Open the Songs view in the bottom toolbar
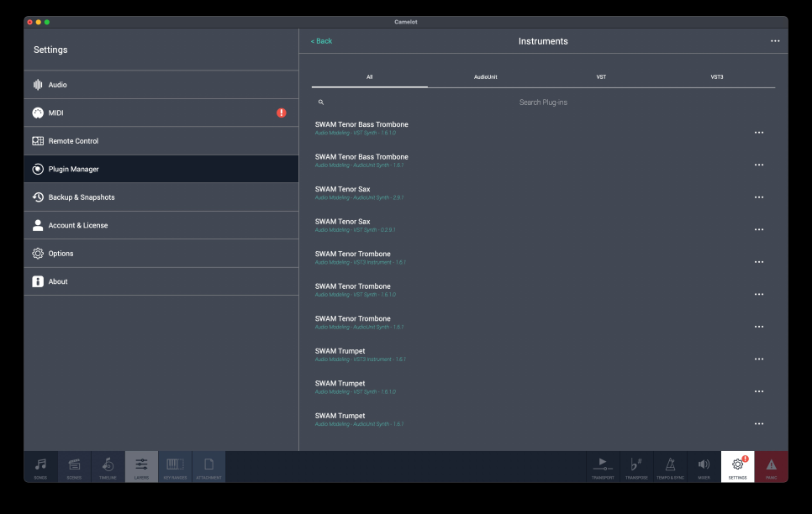 (x=40, y=467)
